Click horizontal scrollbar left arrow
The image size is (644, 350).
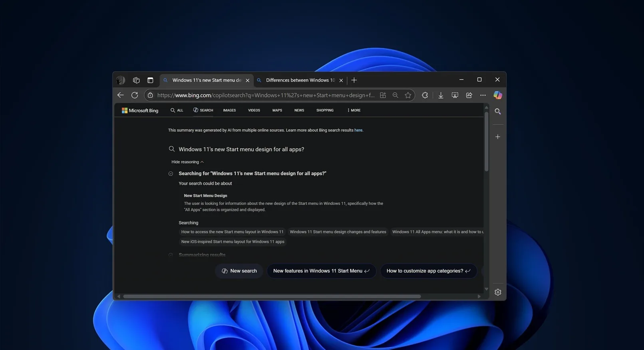[119, 297]
